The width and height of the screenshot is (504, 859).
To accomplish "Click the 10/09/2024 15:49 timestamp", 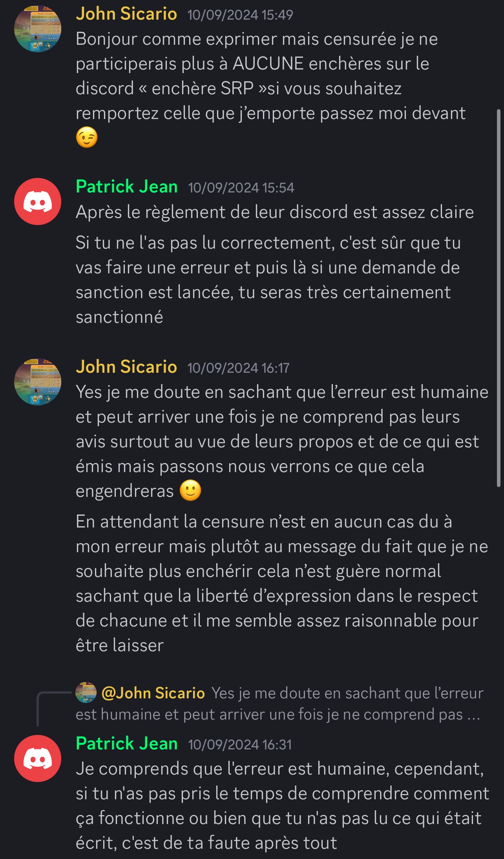I will 240,15.
